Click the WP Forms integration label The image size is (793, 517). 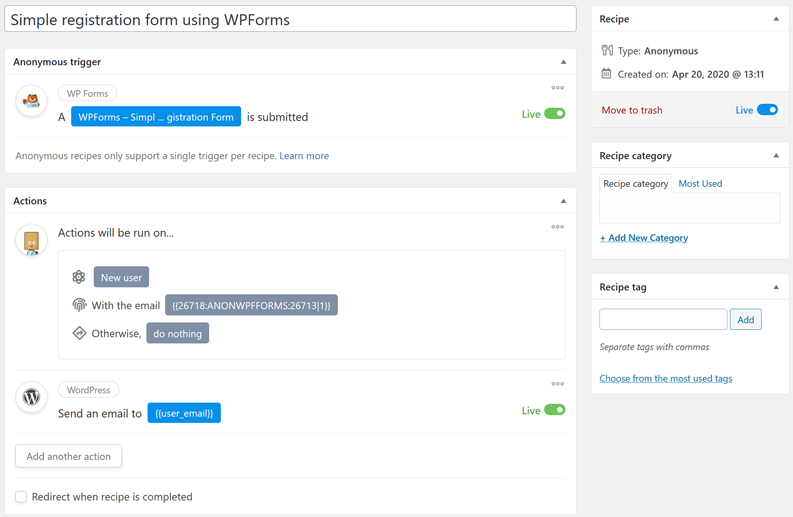click(x=87, y=94)
